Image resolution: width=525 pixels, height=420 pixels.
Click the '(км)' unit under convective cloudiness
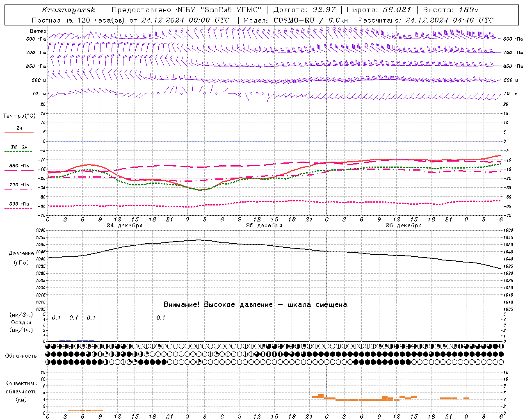pos(21,399)
